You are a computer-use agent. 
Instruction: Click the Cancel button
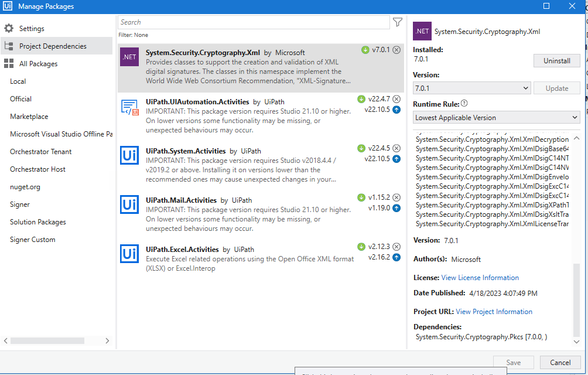pos(560,362)
